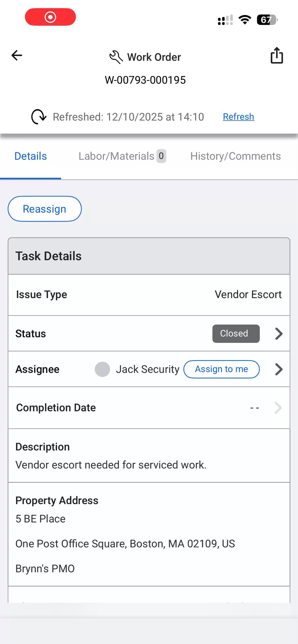Expand the Assignee row chevron
The width and height of the screenshot is (298, 644).
279,369
